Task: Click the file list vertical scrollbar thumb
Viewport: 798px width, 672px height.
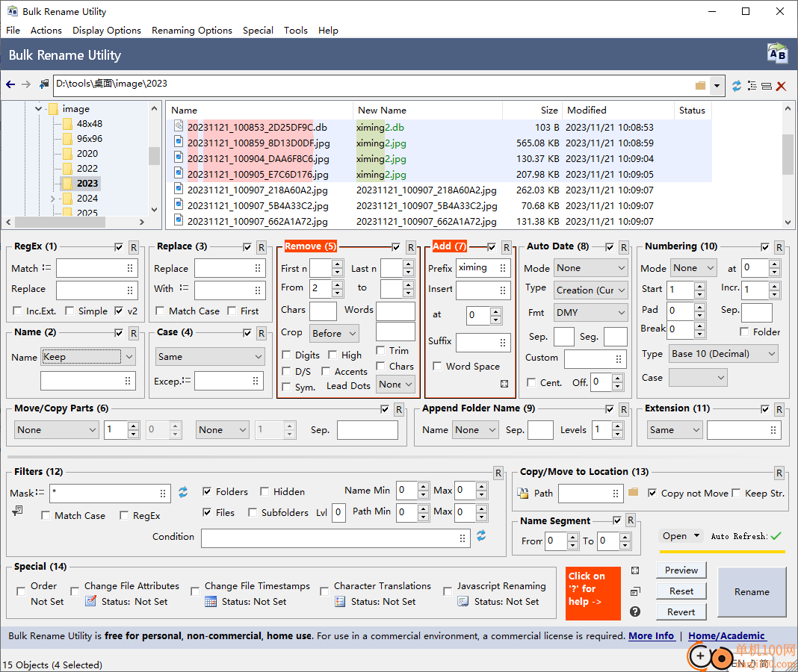Action: 788,154
